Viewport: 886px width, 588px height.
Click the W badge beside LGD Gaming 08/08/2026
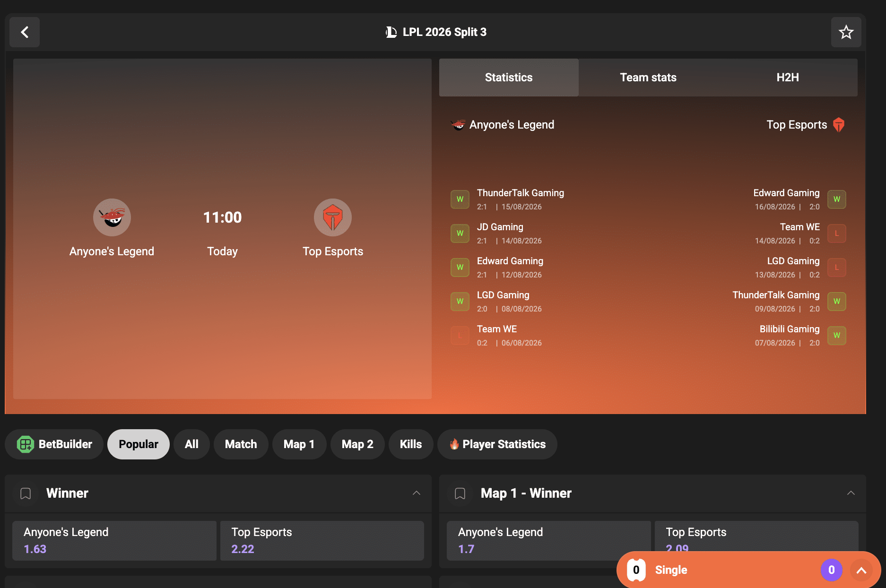[460, 302]
